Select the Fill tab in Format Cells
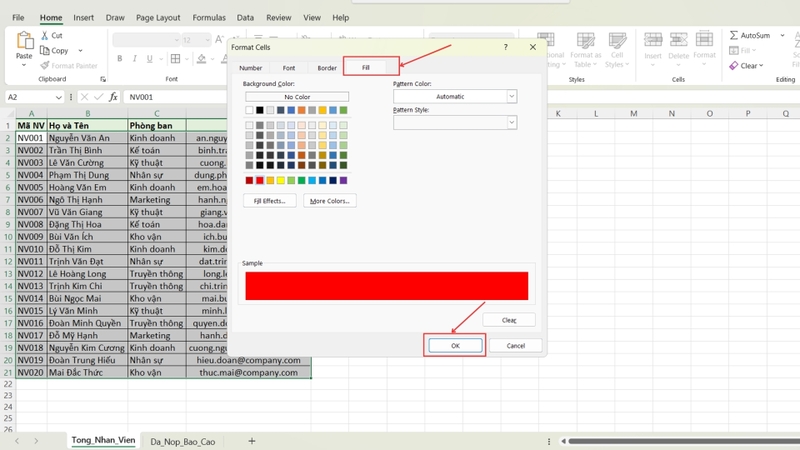Screen dimensions: 800x450 click(x=366, y=67)
